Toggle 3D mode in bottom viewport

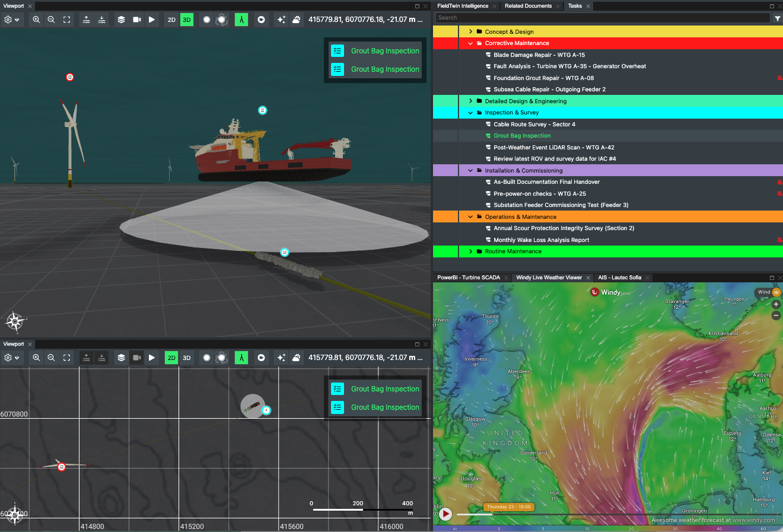[187, 358]
